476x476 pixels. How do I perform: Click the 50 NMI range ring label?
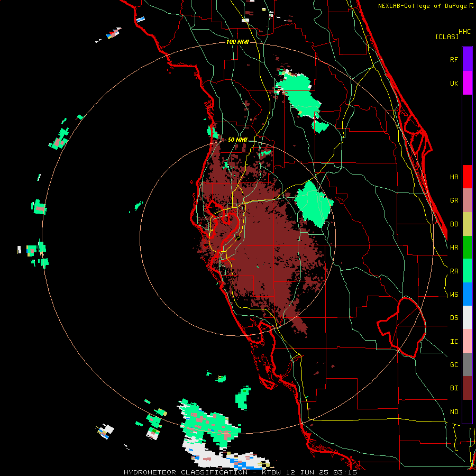pos(237,140)
